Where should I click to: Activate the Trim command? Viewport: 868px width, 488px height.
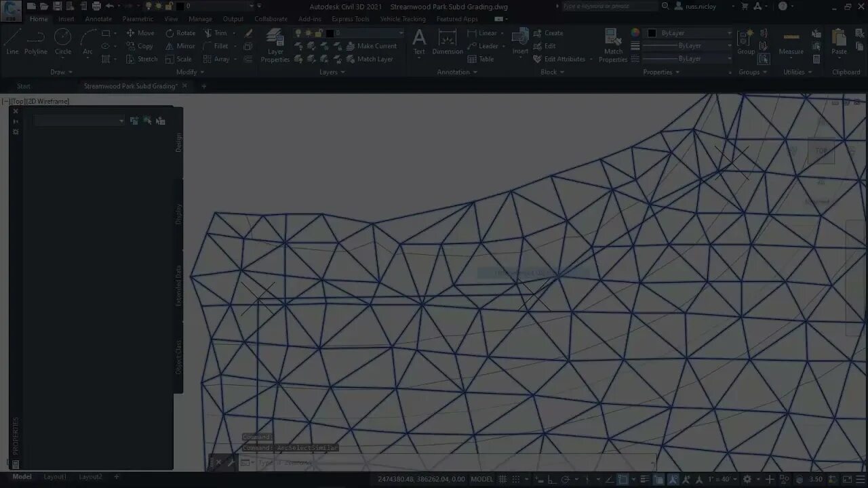(x=216, y=33)
